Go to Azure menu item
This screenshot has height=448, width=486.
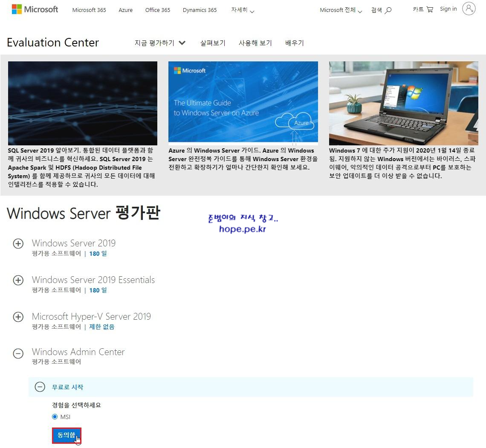(125, 10)
